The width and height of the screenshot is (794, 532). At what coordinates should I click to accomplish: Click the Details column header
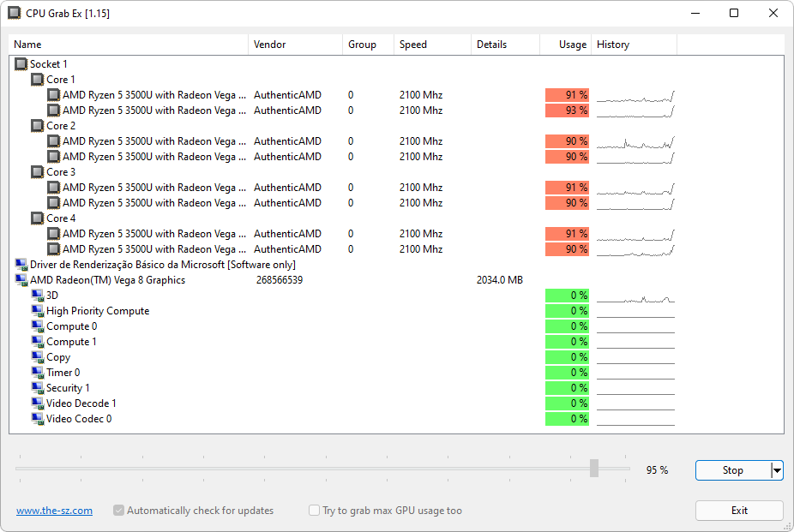point(505,45)
